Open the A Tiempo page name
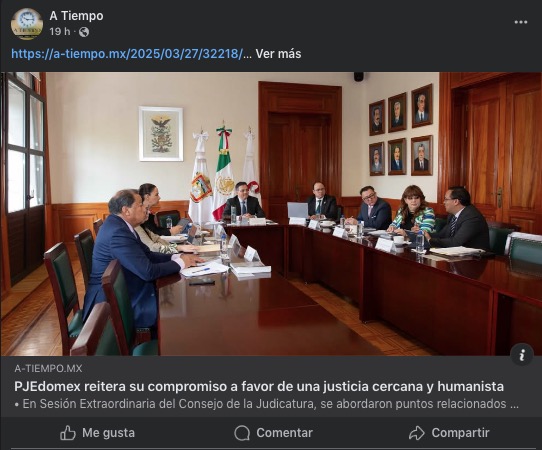Viewport: 542px width, 450px height. tap(76, 16)
